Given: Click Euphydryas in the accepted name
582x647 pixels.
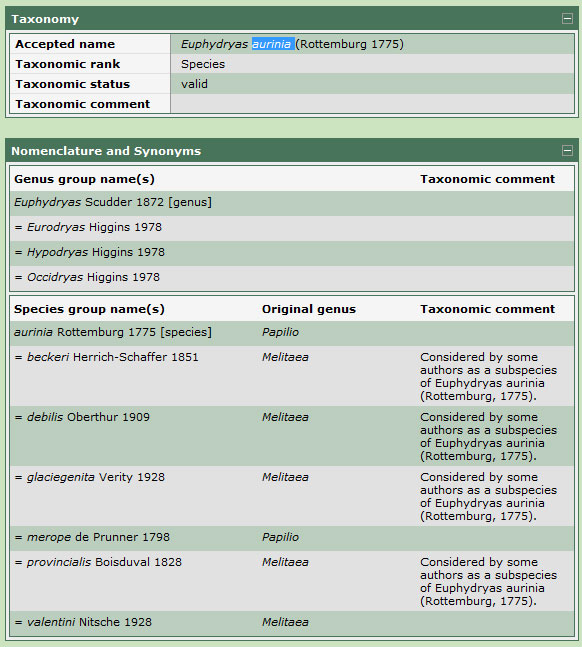Looking at the screenshot, I should point(214,44).
